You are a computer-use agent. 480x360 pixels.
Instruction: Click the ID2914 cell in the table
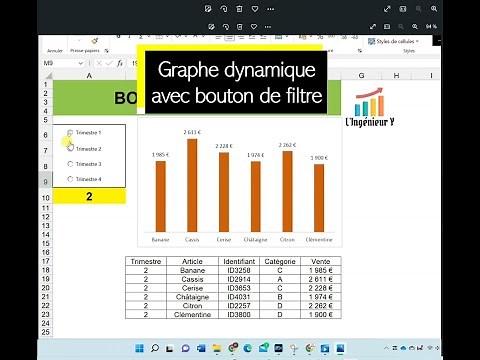(239, 279)
